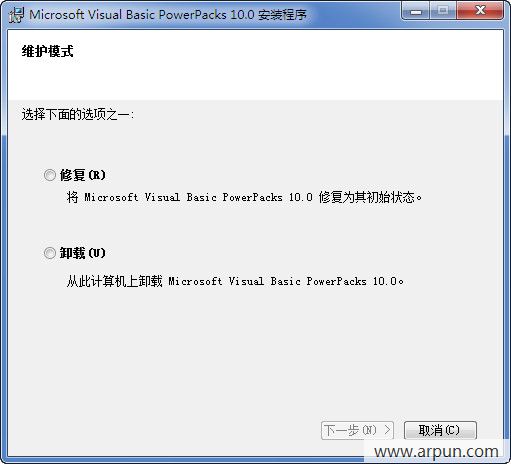Click the window title Microsoft Visual Basic PowerPacks
This screenshot has height=464, width=511.
click(168, 15)
